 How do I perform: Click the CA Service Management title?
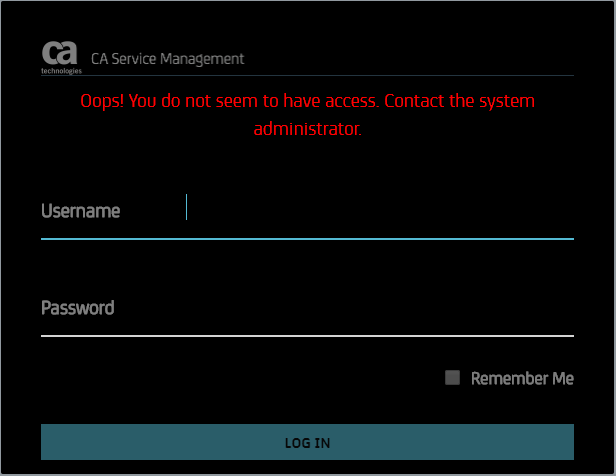click(x=167, y=59)
